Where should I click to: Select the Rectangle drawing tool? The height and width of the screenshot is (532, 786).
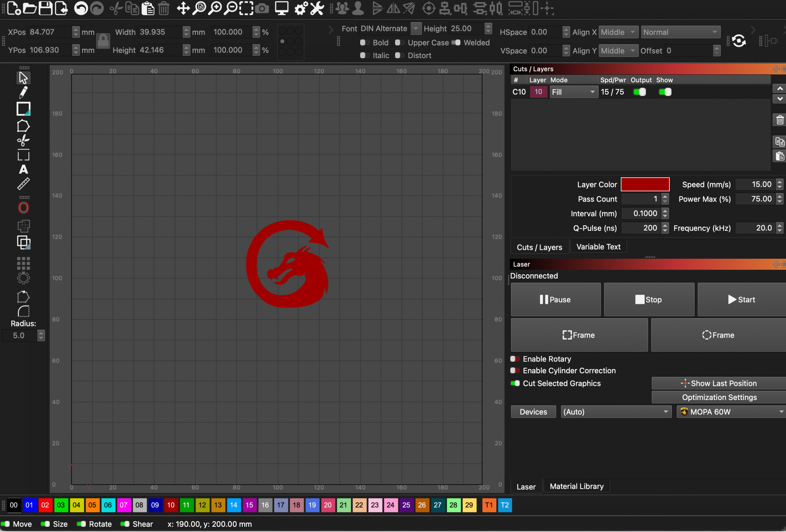[23, 109]
